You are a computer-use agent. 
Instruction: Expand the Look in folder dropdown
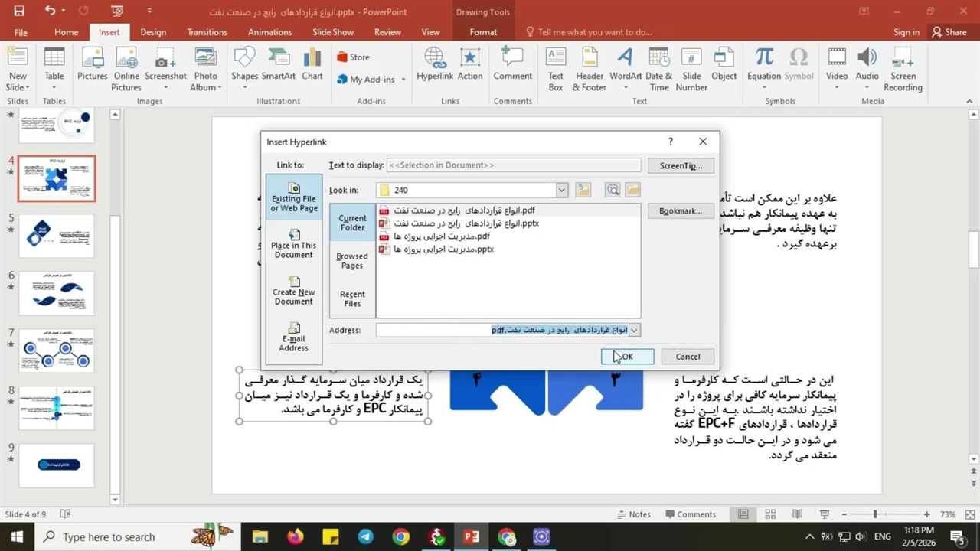point(561,190)
